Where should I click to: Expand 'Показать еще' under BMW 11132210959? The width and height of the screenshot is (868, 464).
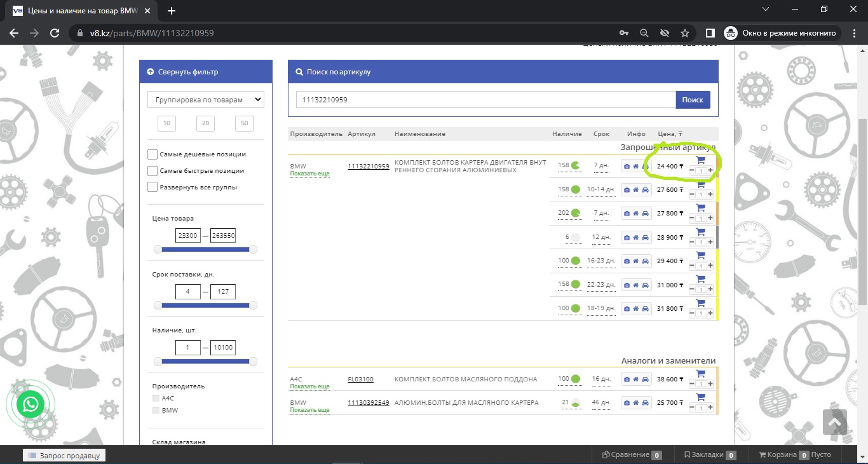[x=310, y=174]
